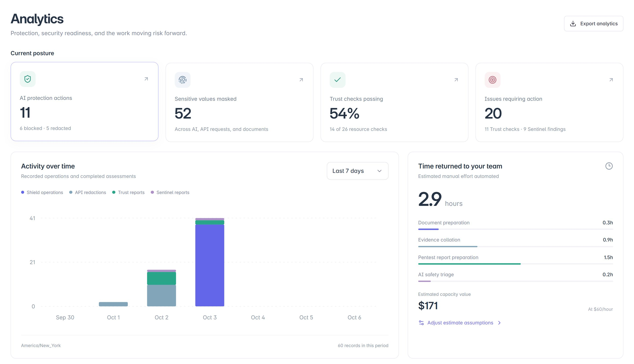Open Sensitive values masked via its arrow icon
The height and width of the screenshot is (364, 634).
301,80
